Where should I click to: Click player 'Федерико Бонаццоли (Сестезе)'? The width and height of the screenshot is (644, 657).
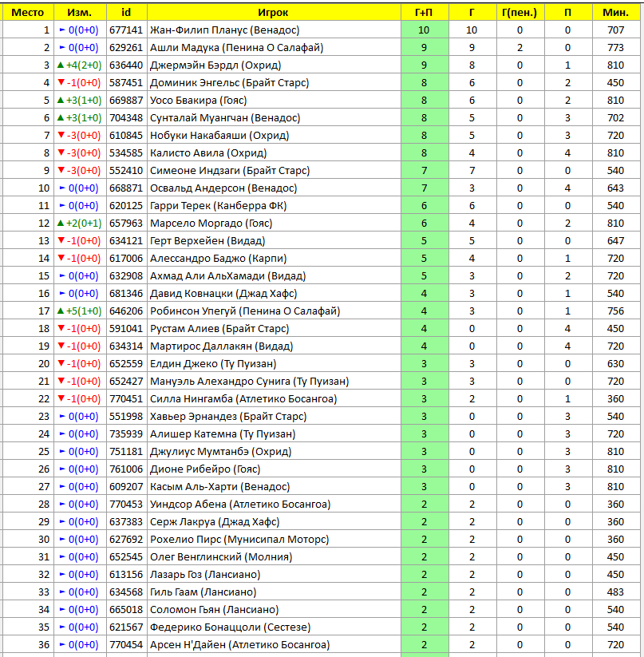point(231,627)
